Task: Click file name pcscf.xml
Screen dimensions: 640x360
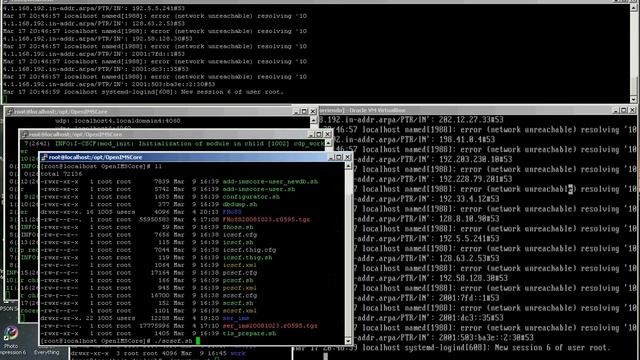Action: (x=240, y=288)
